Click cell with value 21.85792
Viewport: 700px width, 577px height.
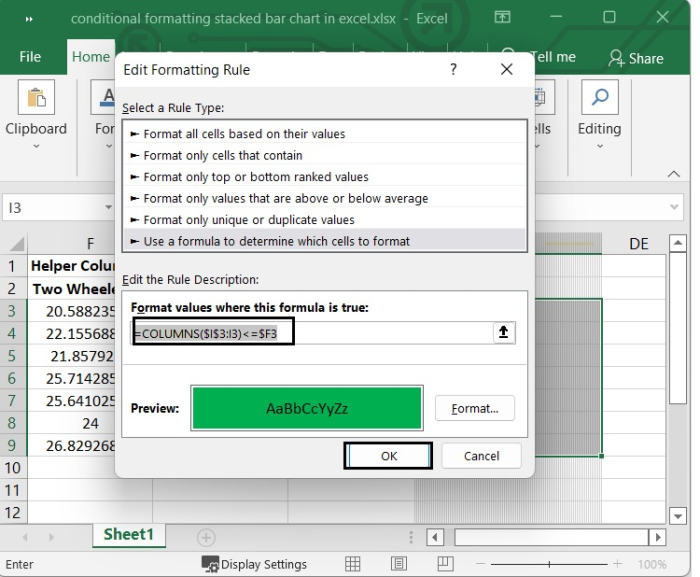(x=71, y=356)
